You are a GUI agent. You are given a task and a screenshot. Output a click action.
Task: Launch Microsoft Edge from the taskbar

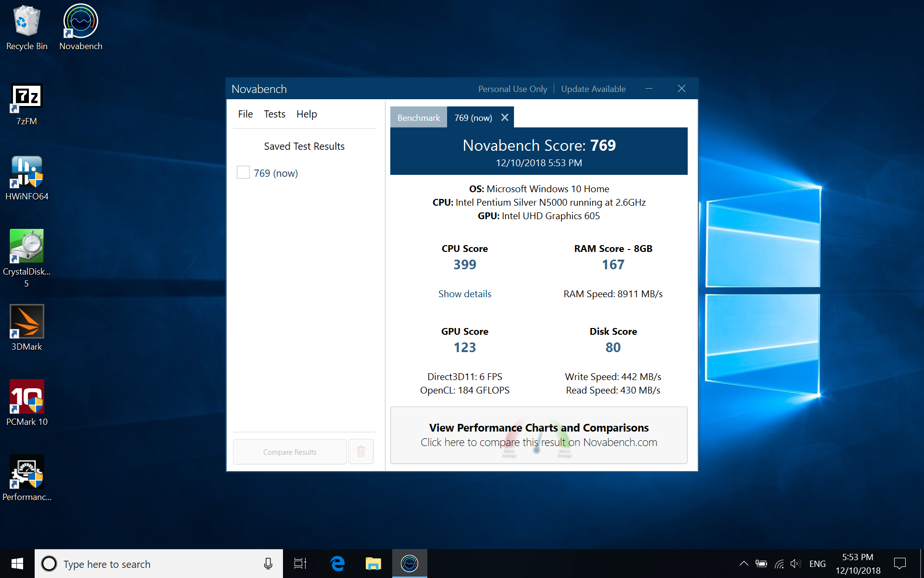[x=337, y=564]
